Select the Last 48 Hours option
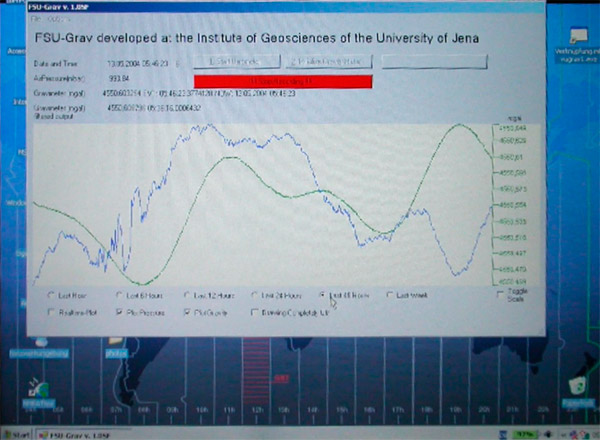The width and height of the screenshot is (600, 440). (x=322, y=296)
